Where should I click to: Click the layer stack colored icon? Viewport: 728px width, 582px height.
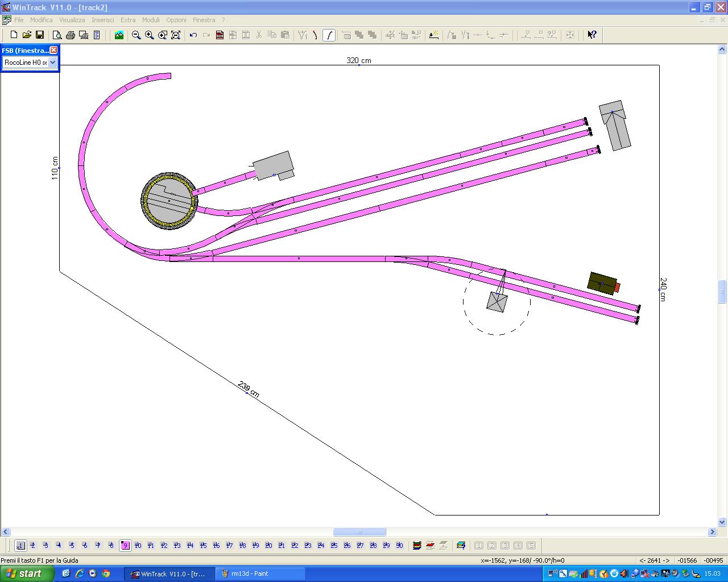click(417, 546)
